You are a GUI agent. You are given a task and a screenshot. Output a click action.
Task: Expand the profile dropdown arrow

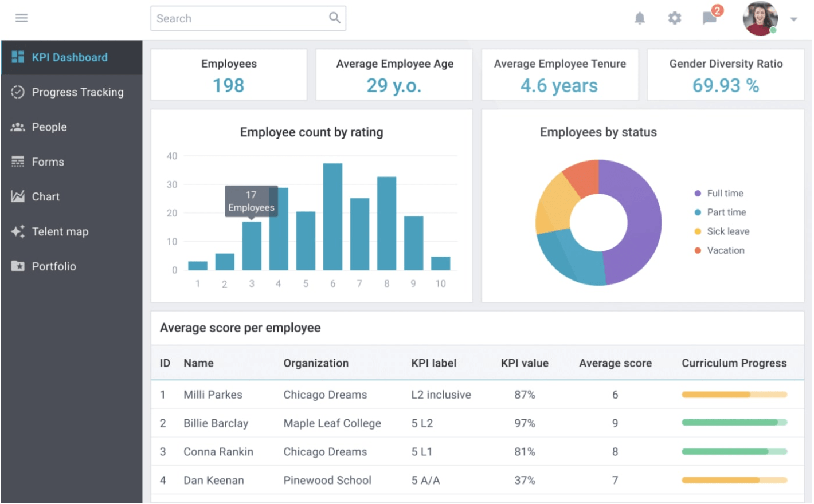click(795, 19)
